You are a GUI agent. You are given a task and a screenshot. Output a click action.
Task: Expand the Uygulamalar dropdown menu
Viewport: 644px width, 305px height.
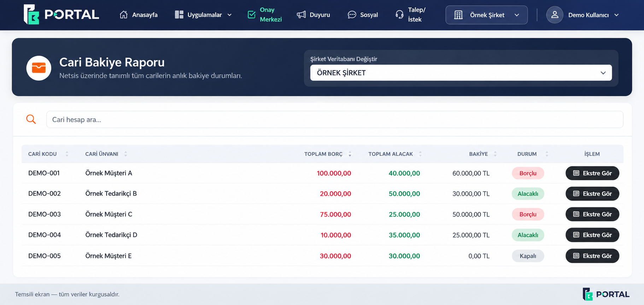203,15
